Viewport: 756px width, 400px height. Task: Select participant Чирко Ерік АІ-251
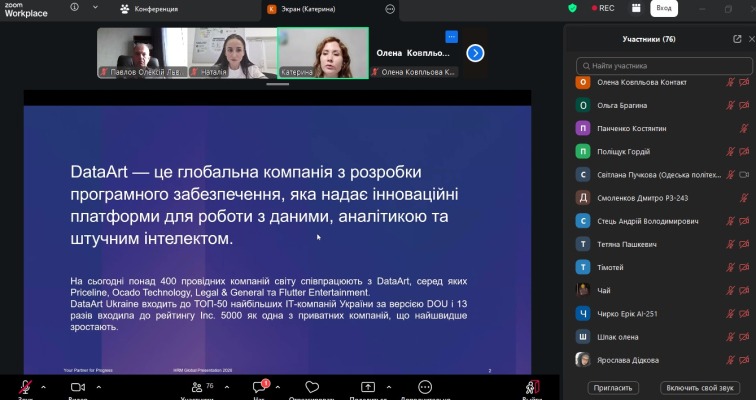tap(661, 314)
